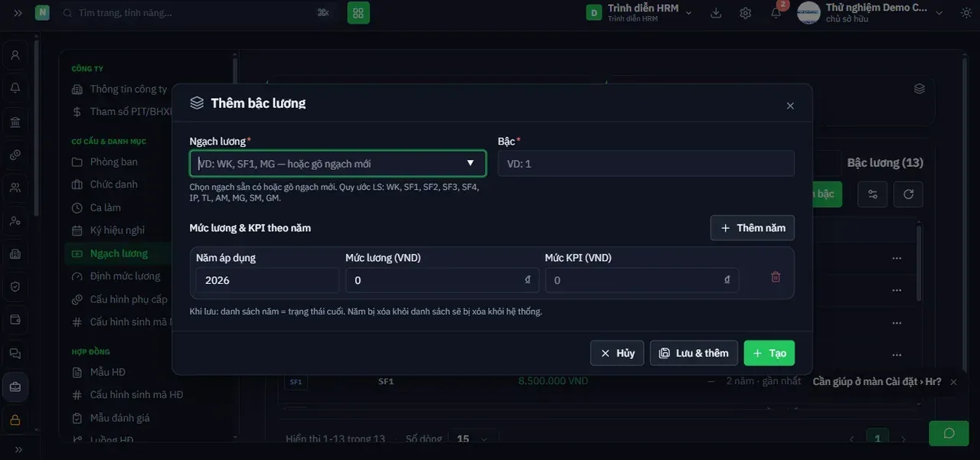Open the green apps grid icon
980x460 pixels.
coord(358,13)
